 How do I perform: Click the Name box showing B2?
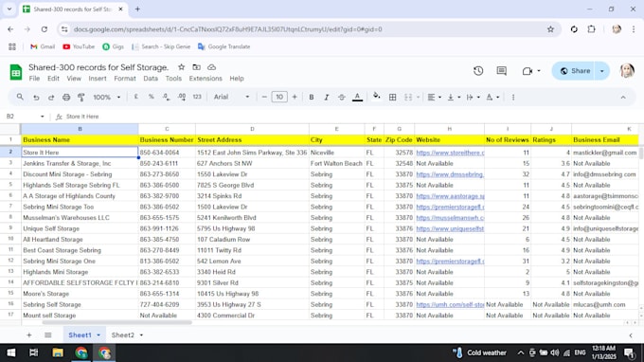(25, 117)
